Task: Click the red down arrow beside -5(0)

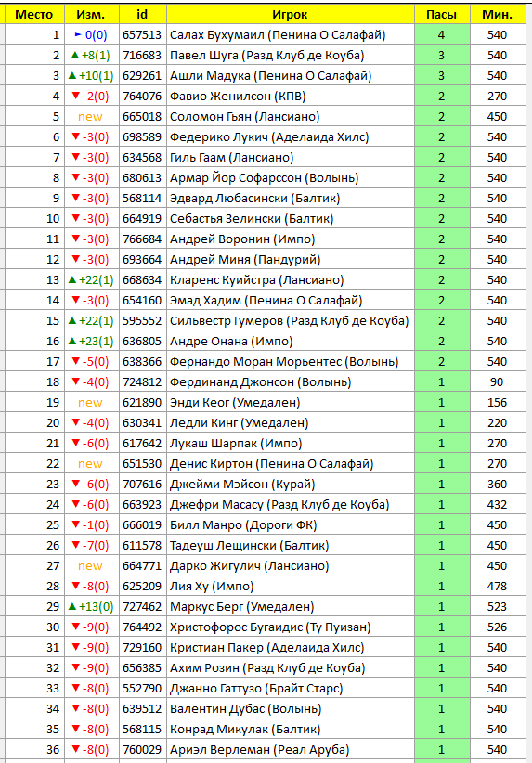Action: (75, 362)
